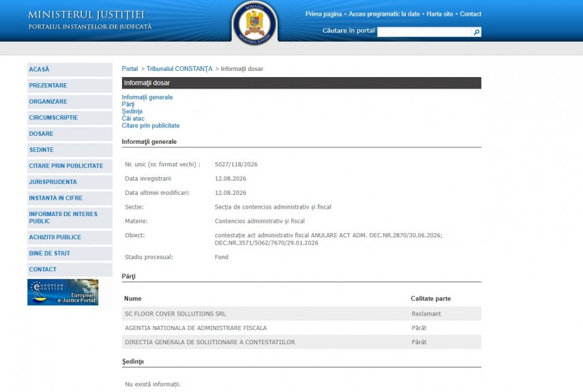This screenshot has height=392, width=583.
Task: Open the PREZENTARE sidebar item
Action: 70,85
